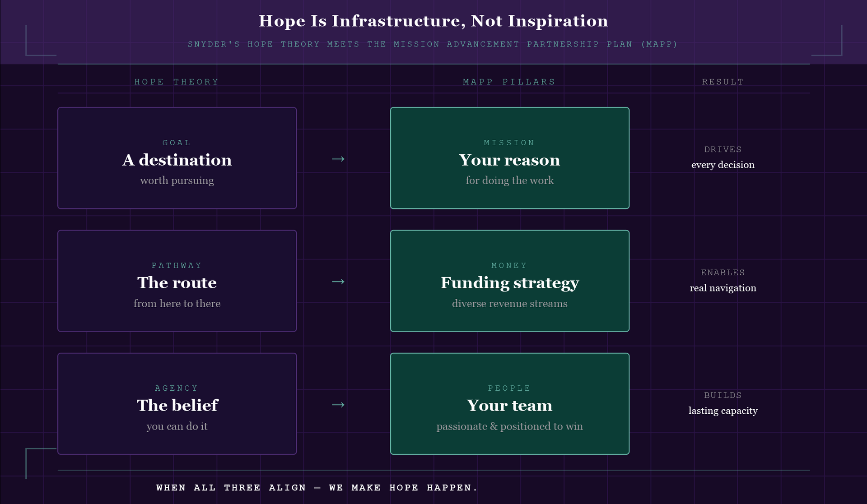This screenshot has height=504, width=867.
Task: Click the arrow linking Agency to People
Action: pyautogui.click(x=338, y=405)
